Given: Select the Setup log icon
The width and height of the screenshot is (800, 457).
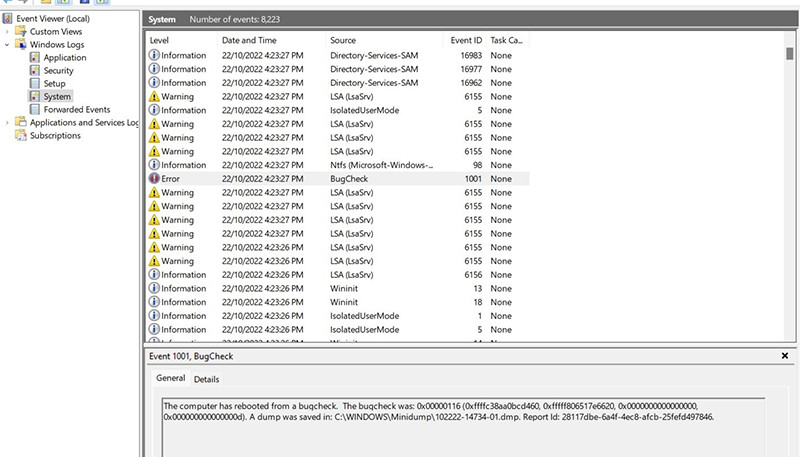Looking at the screenshot, I should pos(35,84).
